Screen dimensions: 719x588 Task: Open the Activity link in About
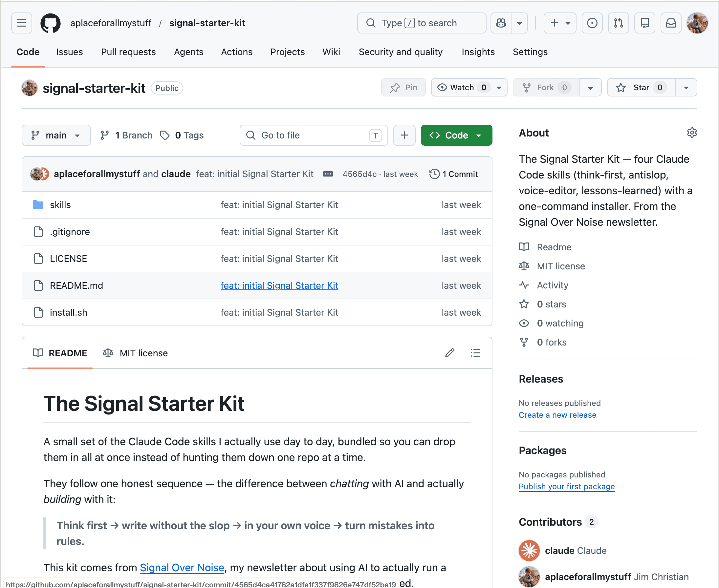(x=544, y=285)
